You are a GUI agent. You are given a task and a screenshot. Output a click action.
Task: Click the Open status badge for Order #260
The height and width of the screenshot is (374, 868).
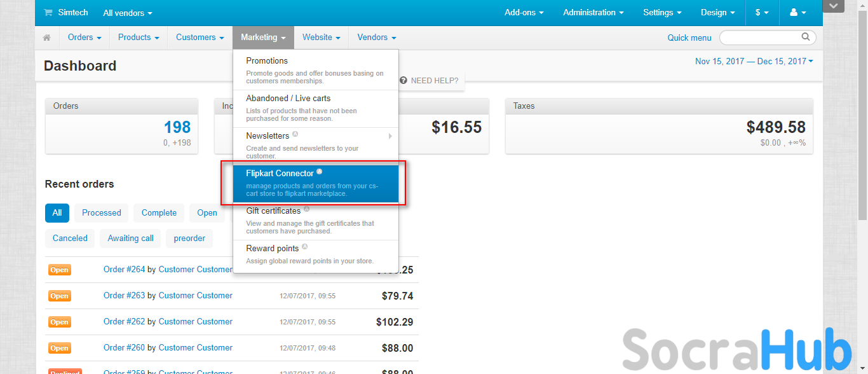pos(60,348)
